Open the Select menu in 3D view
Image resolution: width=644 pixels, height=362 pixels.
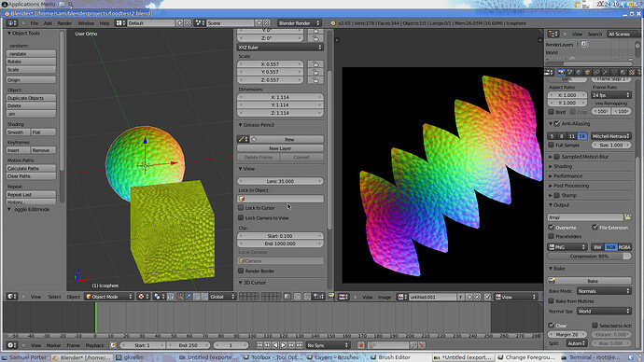[54, 297]
